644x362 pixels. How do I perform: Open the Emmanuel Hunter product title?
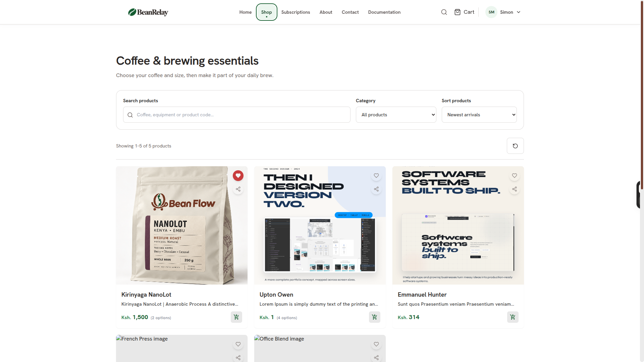coord(422,295)
